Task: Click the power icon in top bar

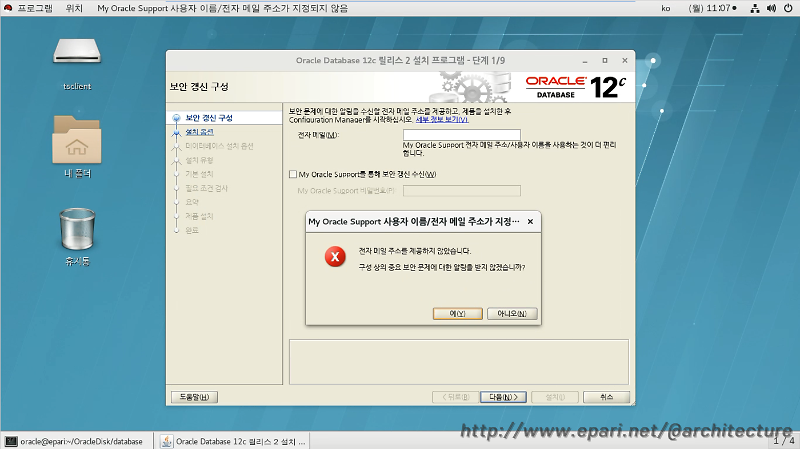Action: pyautogui.click(x=788, y=8)
